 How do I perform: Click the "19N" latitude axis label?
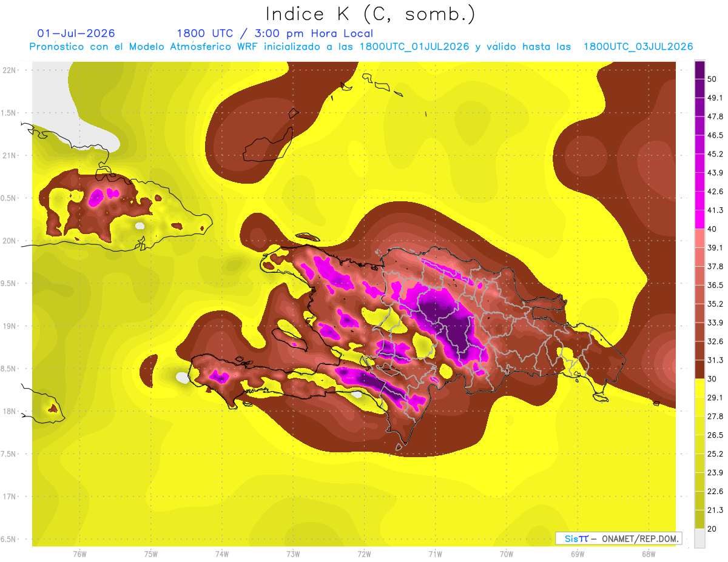coord(9,326)
